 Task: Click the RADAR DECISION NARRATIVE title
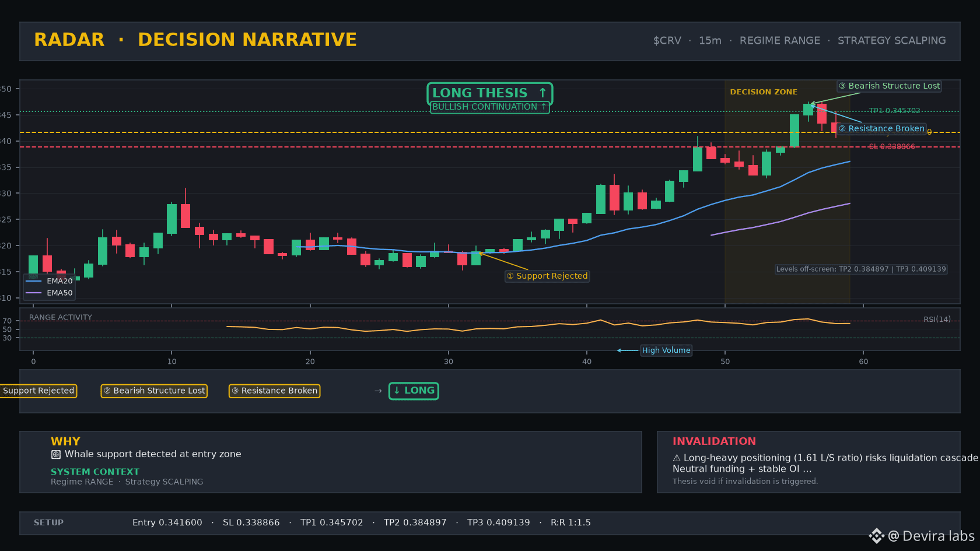(x=195, y=40)
